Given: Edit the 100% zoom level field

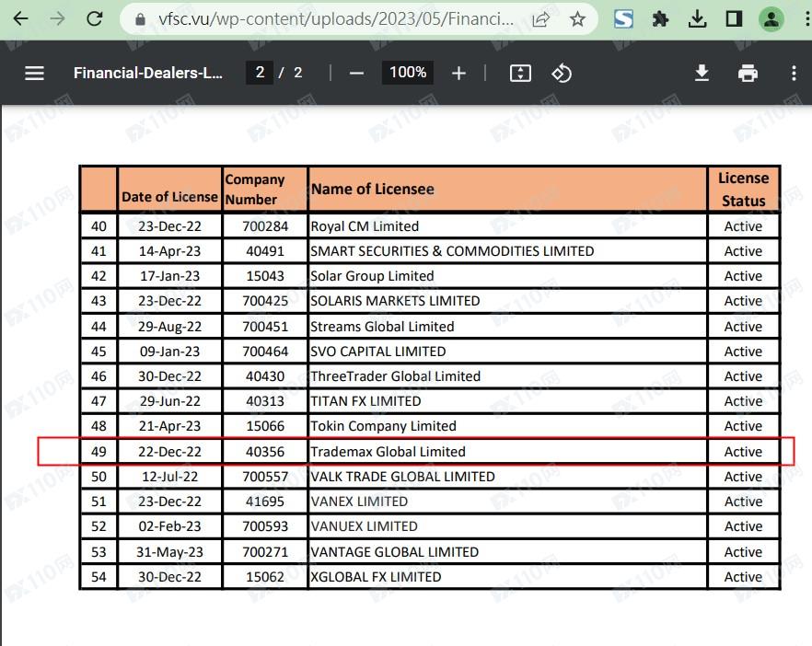Looking at the screenshot, I should click(408, 73).
